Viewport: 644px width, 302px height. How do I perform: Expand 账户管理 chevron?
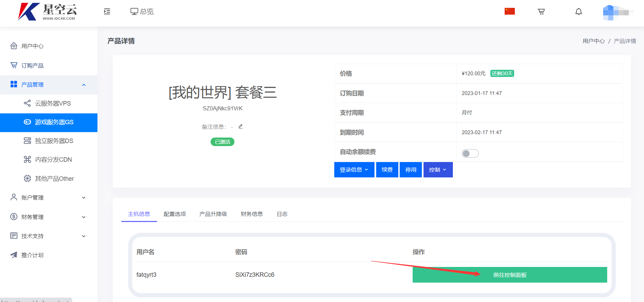click(x=84, y=198)
